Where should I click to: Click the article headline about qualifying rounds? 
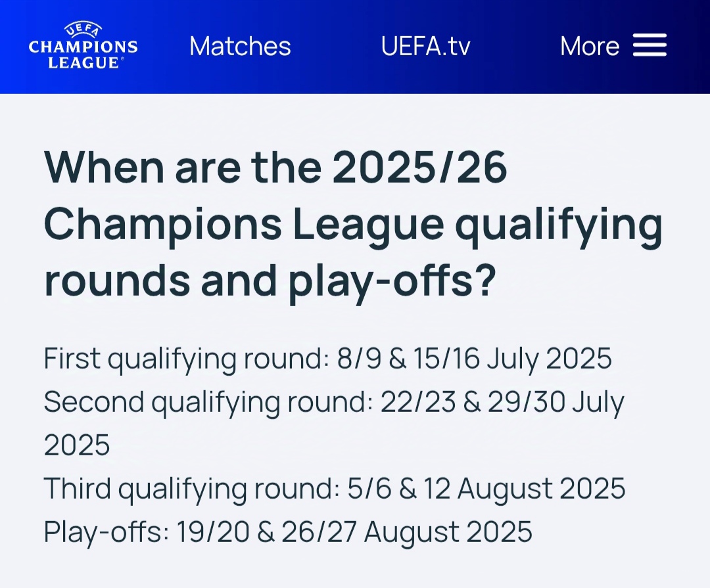[353, 224]
